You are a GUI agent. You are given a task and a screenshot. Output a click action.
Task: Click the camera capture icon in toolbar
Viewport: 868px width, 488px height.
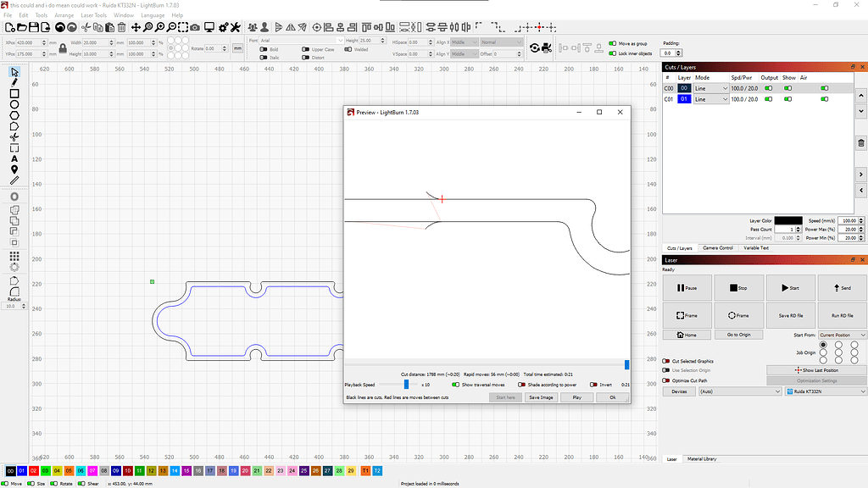(196, 27)
